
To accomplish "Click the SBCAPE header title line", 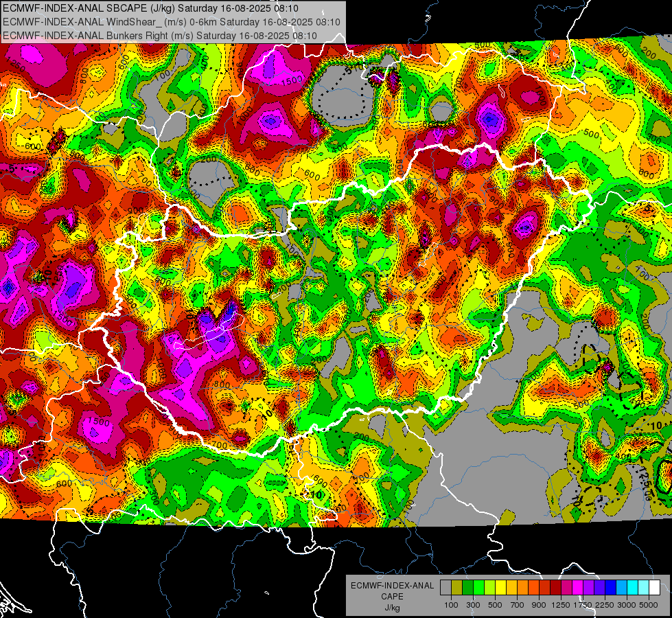I will click(x=150, y=8).
